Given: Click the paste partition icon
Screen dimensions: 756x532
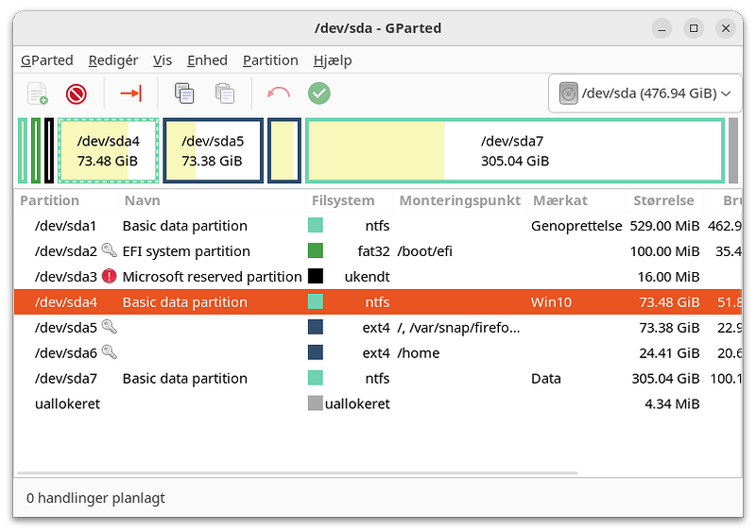Looking at the screenshot, I should 225,94.
